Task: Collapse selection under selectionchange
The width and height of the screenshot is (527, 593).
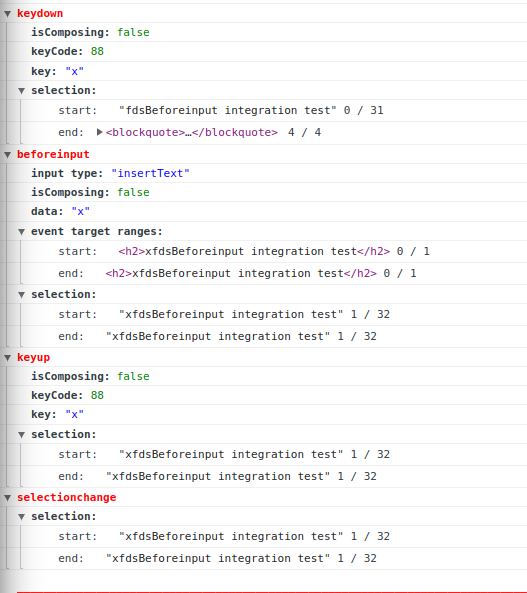Action: 22,517
